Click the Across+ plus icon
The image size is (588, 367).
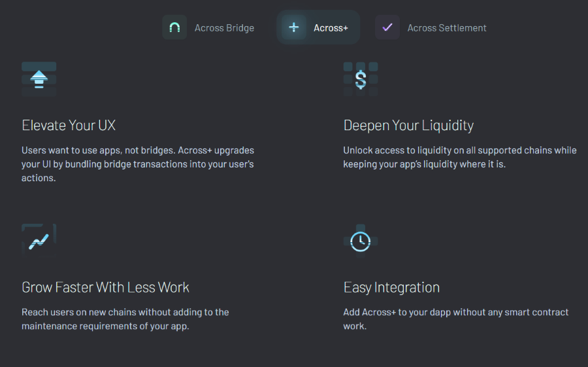pos(294,27)
